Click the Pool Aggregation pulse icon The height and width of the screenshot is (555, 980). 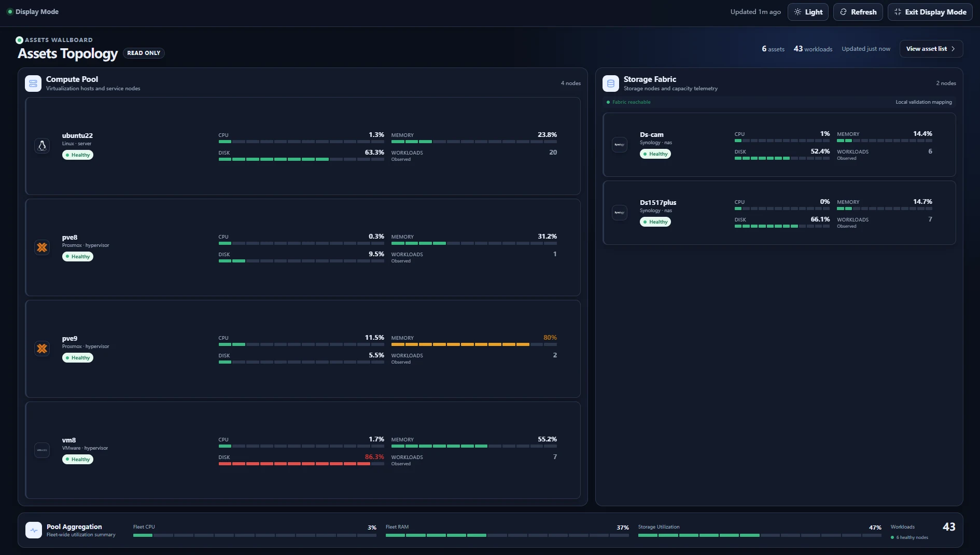click(x=34, y=530)
